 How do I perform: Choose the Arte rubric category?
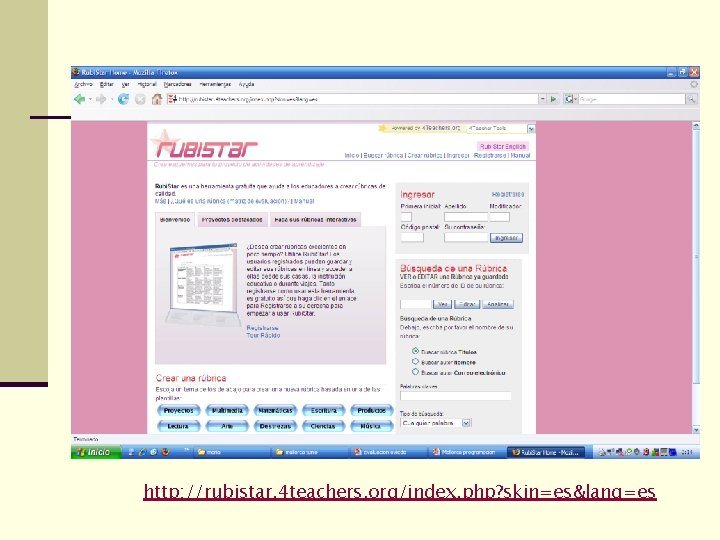pos(227,426)
